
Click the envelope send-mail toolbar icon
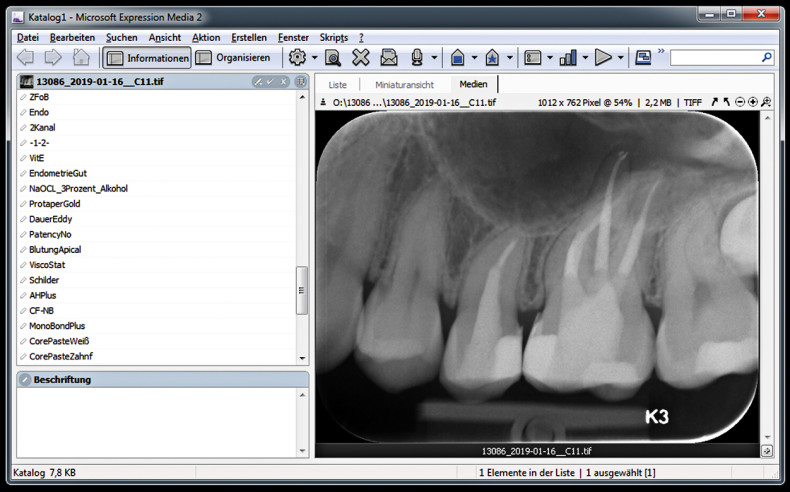[388, 58]
